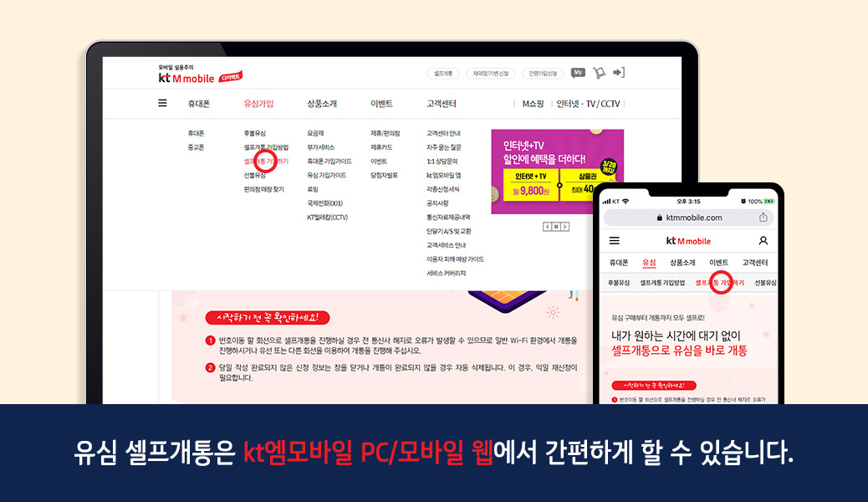Open the desktop site's hamburger menu

point(162,103)
